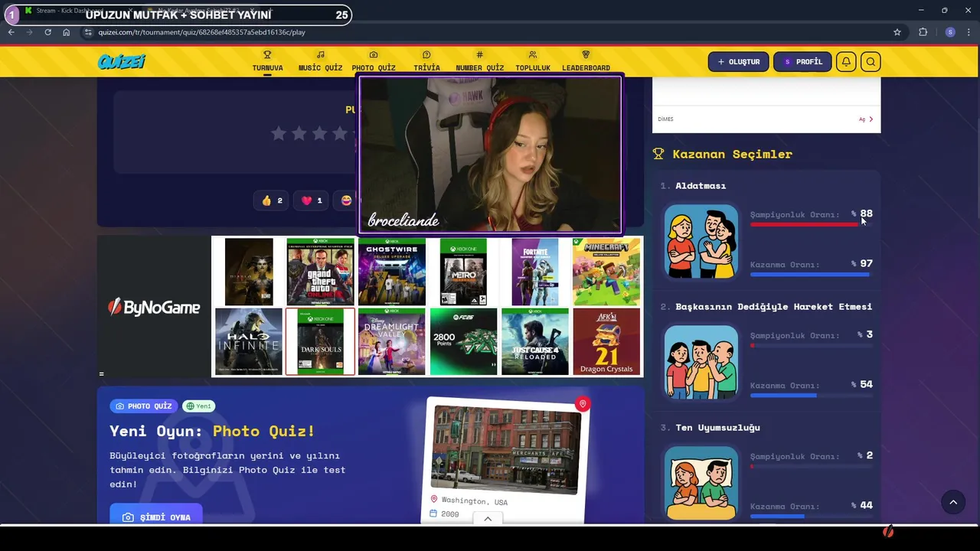The height and width of the screenshot is (551, 980).
Task: Click the laughing emoji reaction
Action: coord(347,201)
